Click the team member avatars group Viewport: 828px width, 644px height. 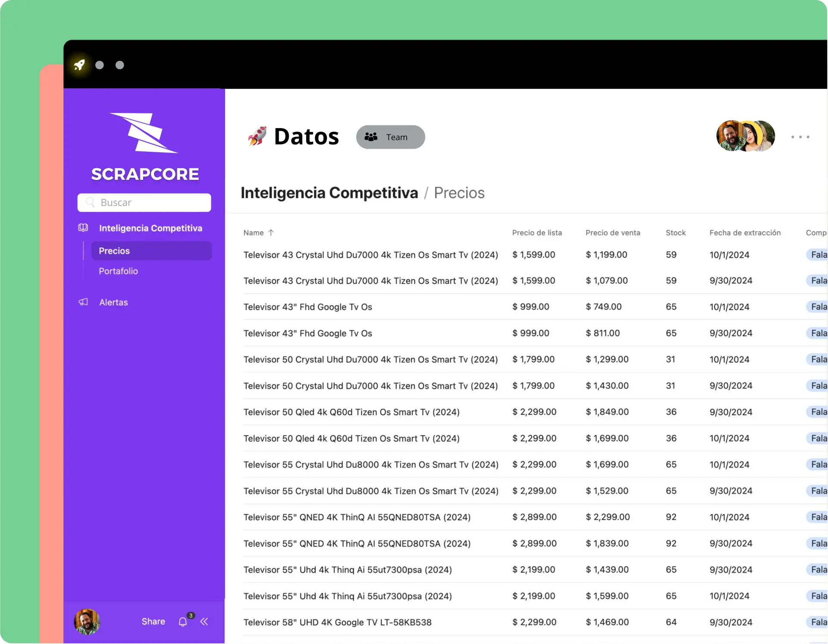(745, 136)
